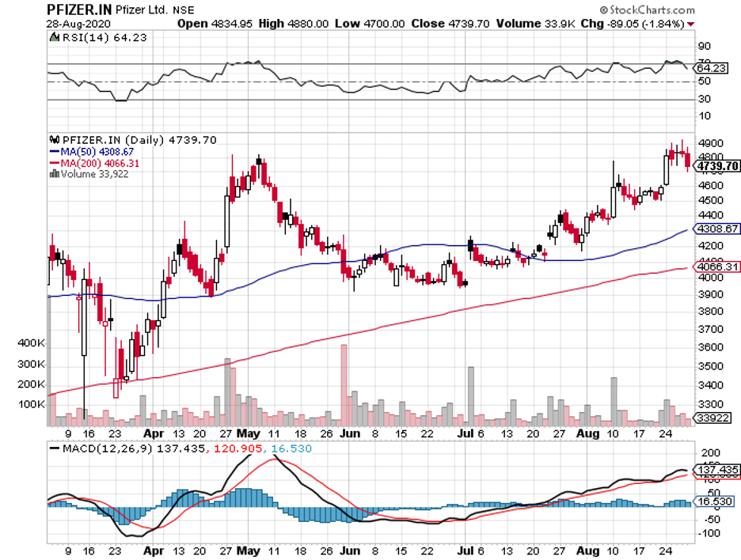The image size is (741, 560).
Task: Click the 4739.70 price tag on axis
Action: tap(716, 166)
